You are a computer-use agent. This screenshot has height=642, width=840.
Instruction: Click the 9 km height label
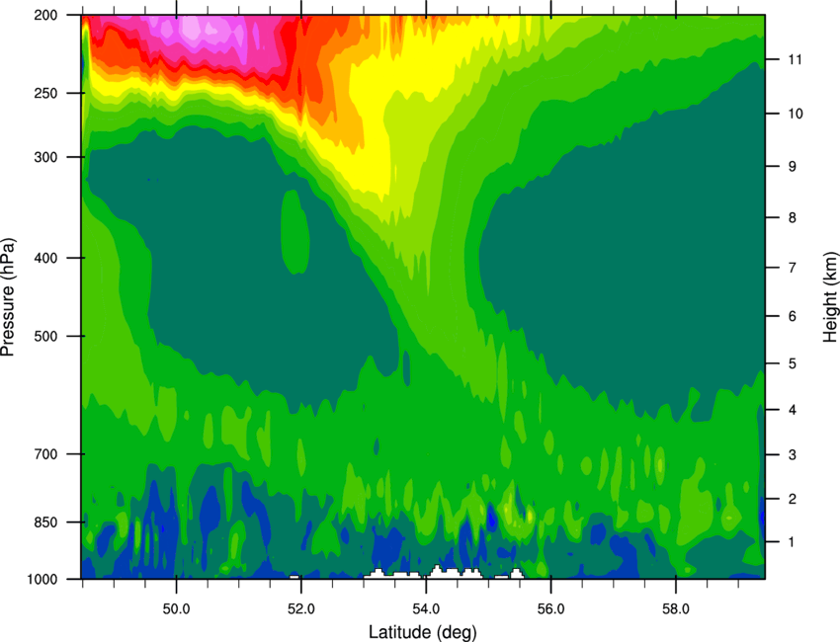(793, 167)
